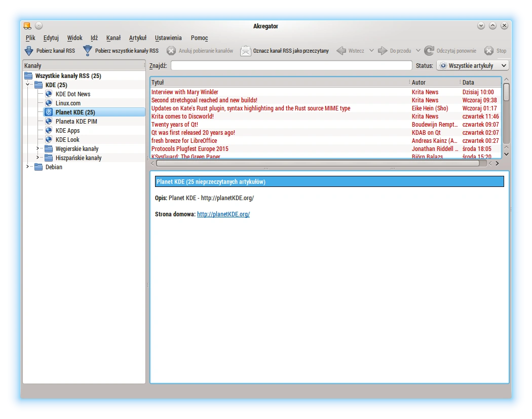
Task: Click the Pobierz wszystkie kanały RSS funnel icon
Action: pyautogui.click(x=88, y=51)
